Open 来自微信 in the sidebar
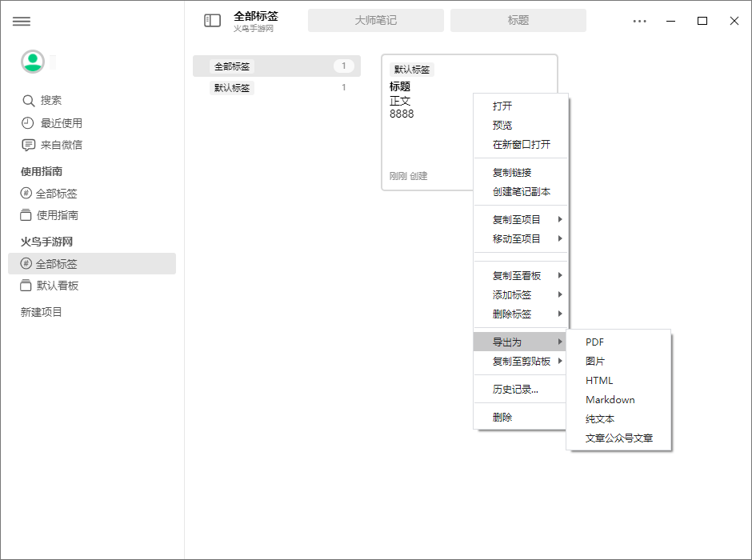 pos(62,145)
